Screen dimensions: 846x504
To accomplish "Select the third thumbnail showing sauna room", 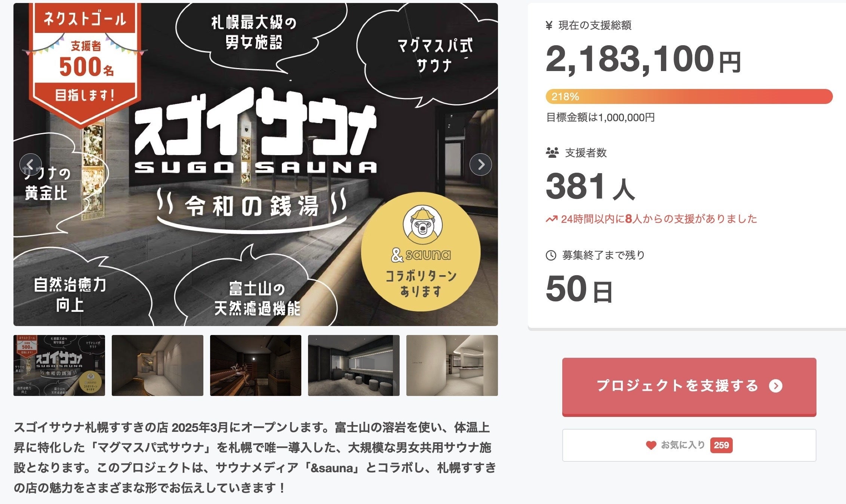I will [256, 365].
